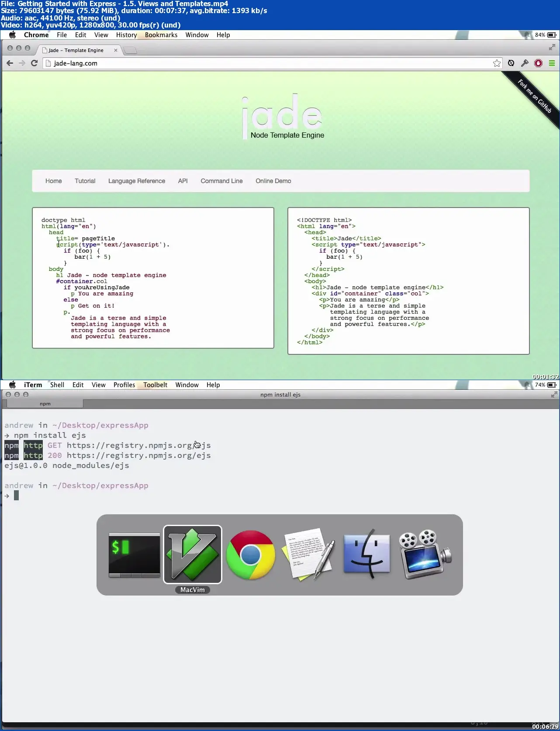Screen dimensions: 560x731
Task: Bookmark page with the star icon
Action: pos(497,63)
